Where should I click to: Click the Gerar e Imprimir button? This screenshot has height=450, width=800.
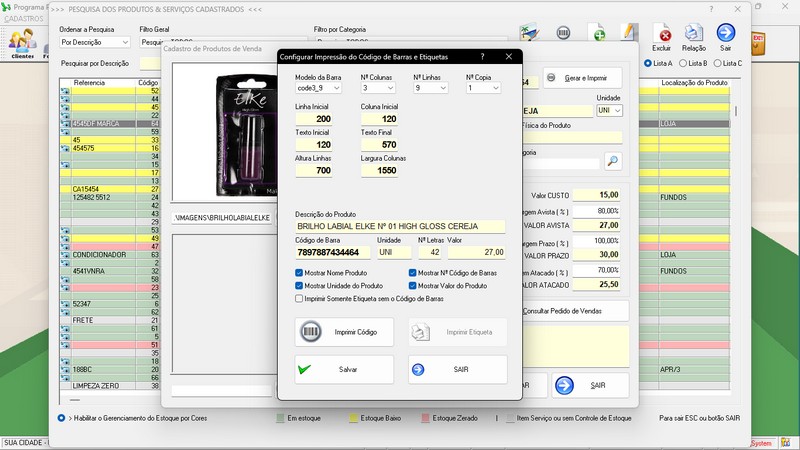tap(585, 78)
